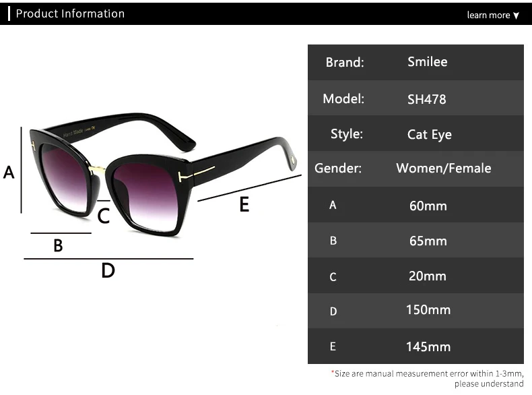This screenshot has height=395, width=532.
Task: Select the 'Brand:' label
Action: [345, 62]
